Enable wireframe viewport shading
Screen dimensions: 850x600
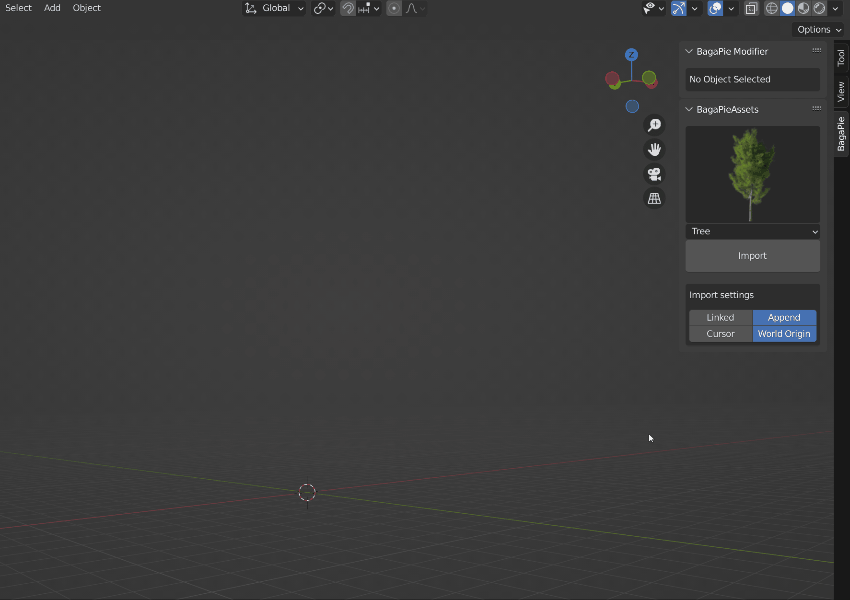point(771,8)
